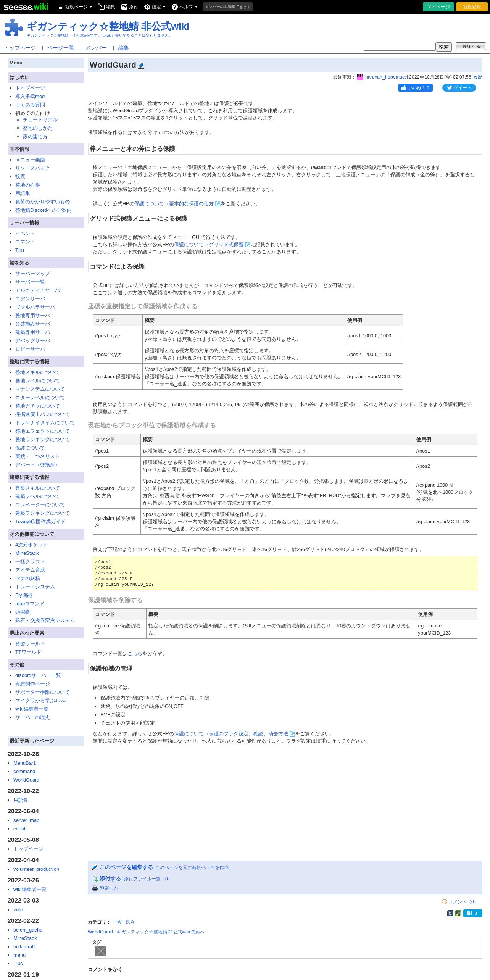The image size is (490, 980).
Task: Click the 参加する button
Action: pos(471,46)
